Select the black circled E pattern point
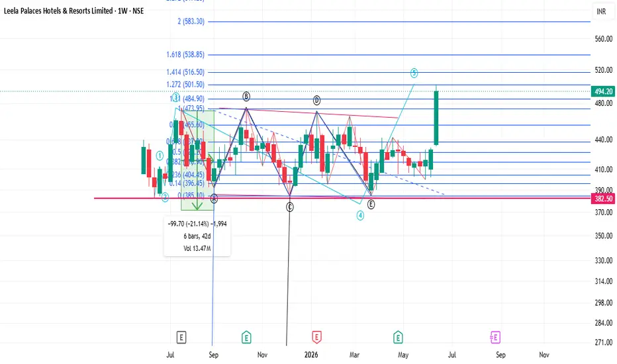The height and width of the screenshot is (364, 617). click(371, 205)
